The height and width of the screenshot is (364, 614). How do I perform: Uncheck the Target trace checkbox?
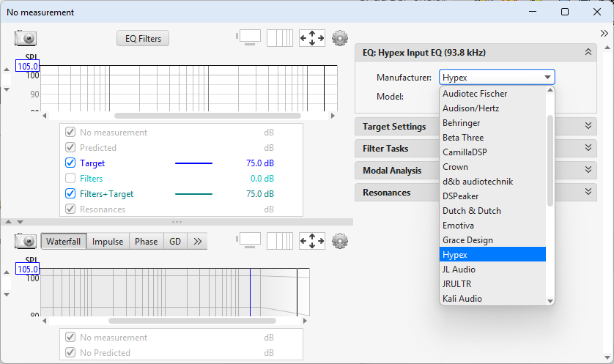[70, 163]
